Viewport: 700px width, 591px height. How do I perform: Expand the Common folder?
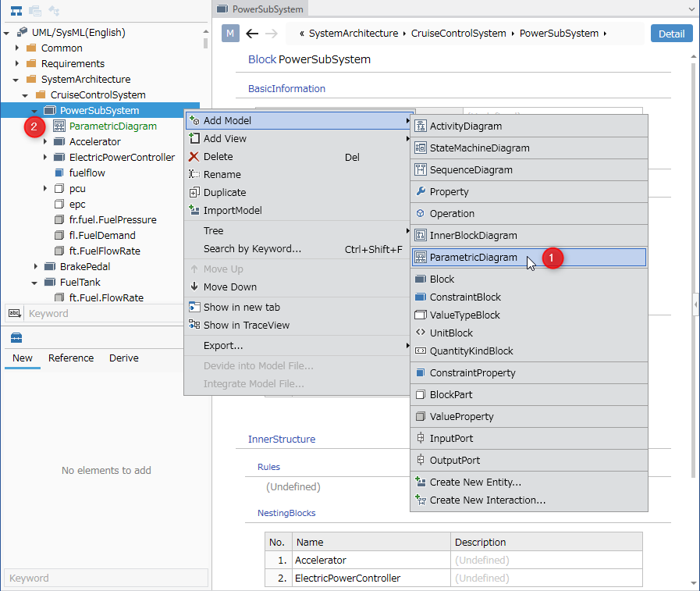16,48
